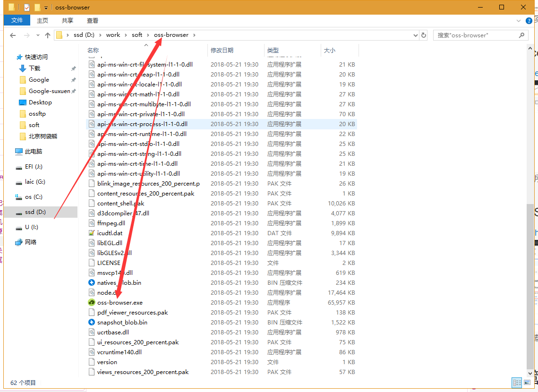
Task: Click the oss-browser.exe application icon
Action: (92, 302)
